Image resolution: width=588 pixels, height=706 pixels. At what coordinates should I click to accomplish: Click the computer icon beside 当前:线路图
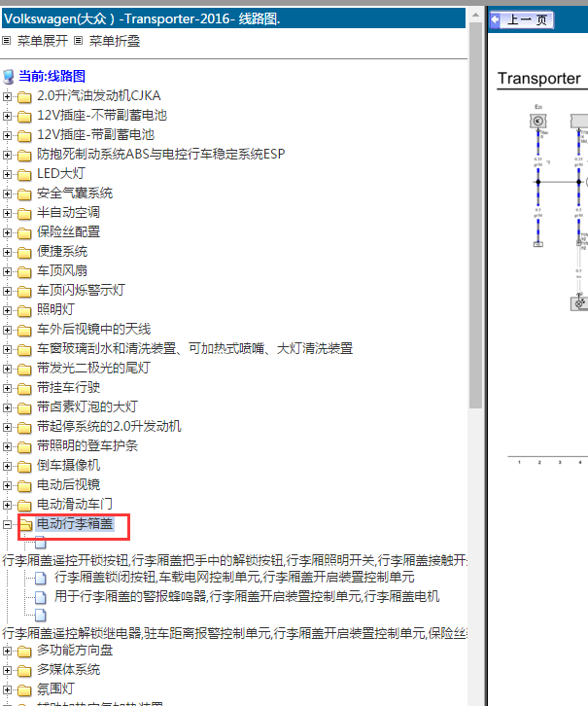pos(9,77)
